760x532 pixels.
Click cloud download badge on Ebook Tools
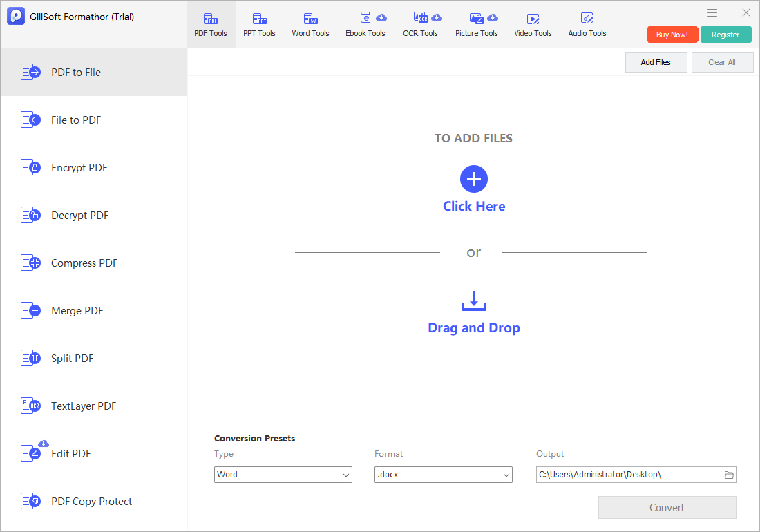coord(381,17)
